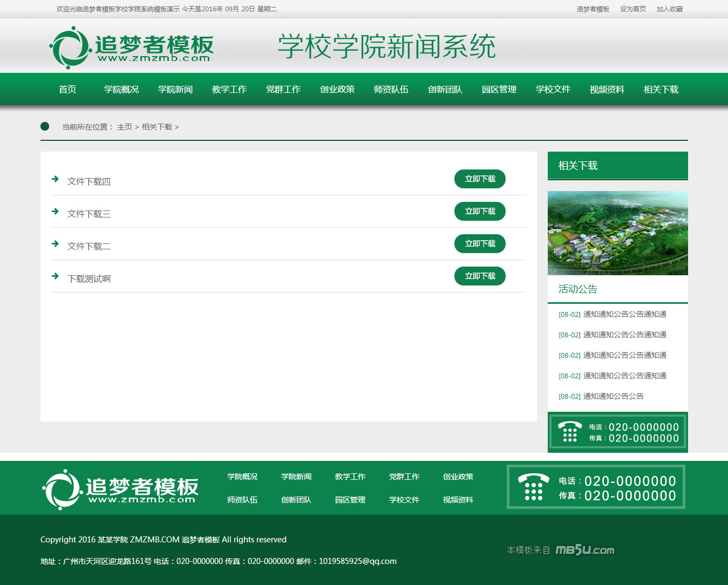Click the mb5u.com logo in the footer
Image resolution: width=728 pixels, height=585 pixels.
coord(585,550)
